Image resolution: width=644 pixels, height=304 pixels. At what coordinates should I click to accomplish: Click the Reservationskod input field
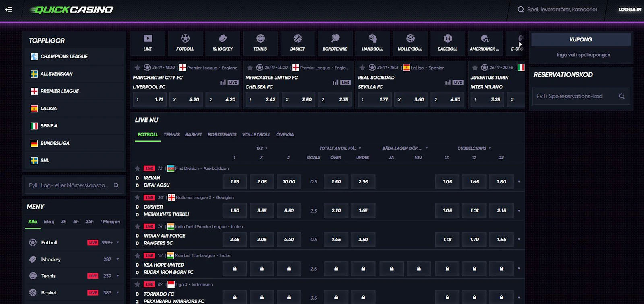point(581,96)
